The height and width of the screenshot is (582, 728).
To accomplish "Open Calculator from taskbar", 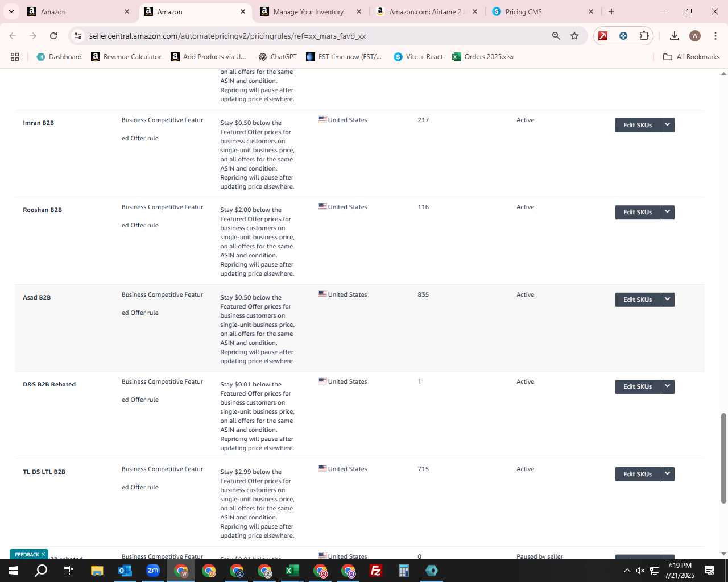I will (x=404, y=571).
